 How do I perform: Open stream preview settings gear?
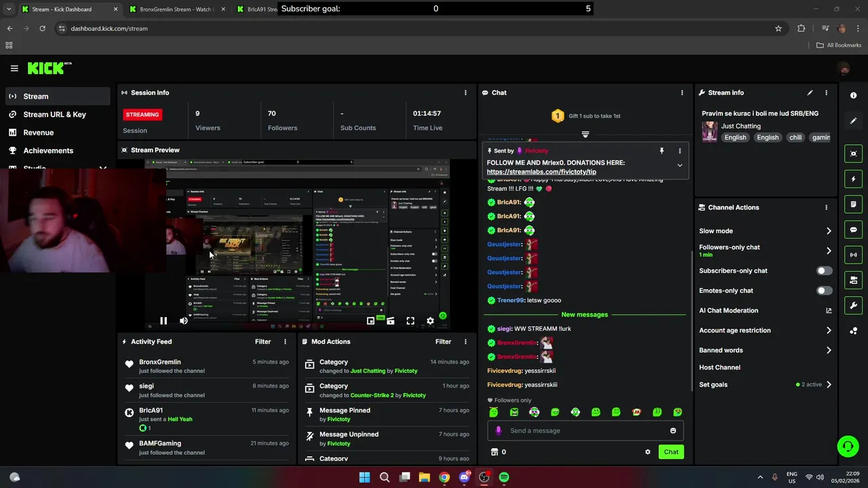[430, 321]
